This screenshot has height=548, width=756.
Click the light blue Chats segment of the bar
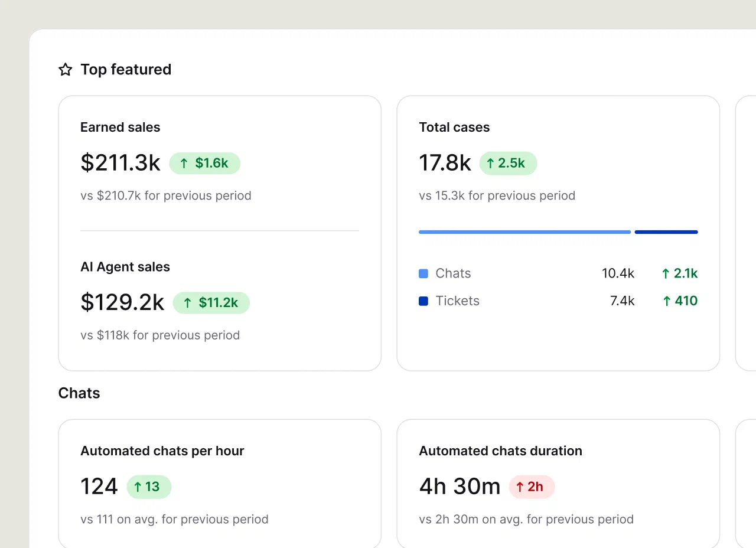pos(524,232)
